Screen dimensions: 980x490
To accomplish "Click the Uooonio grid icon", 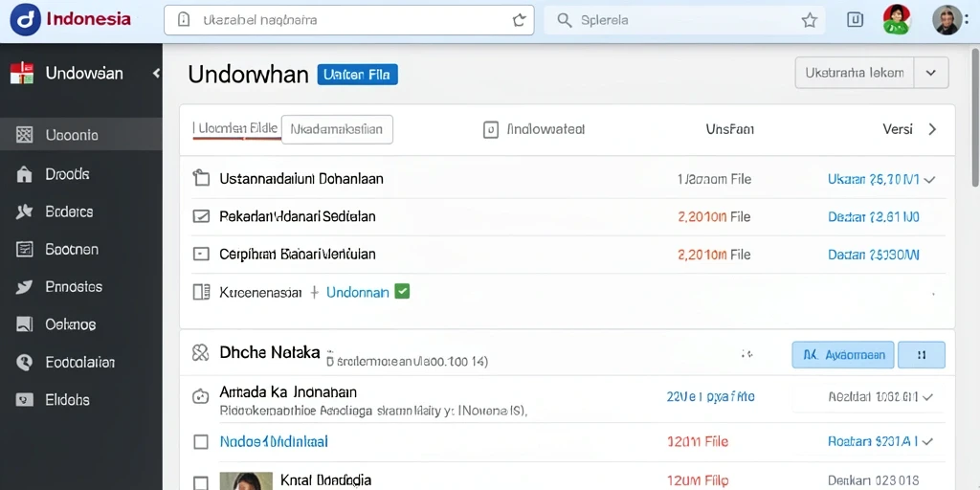I will (x=24, y=134).
